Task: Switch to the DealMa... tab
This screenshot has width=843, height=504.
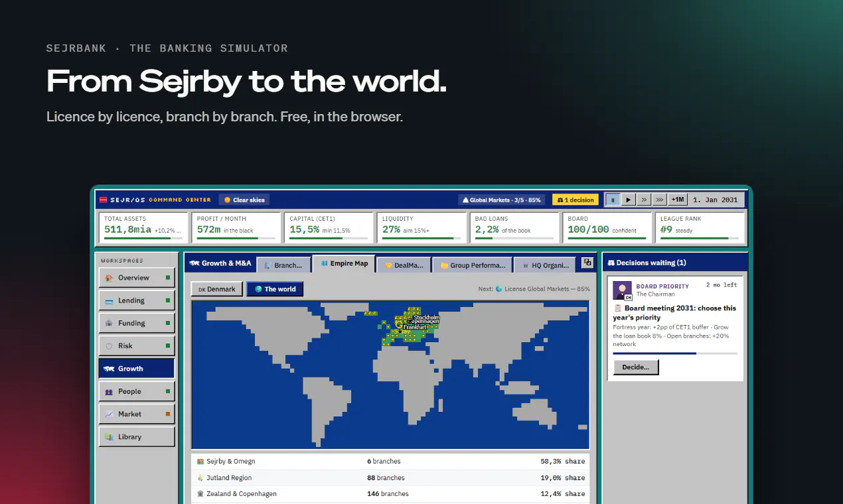Action: pos(404,265)
